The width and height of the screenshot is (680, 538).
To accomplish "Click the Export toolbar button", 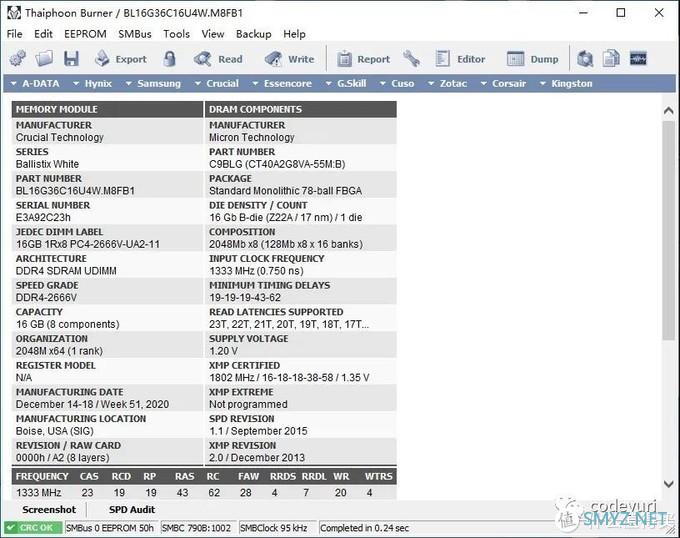I will tap(121, 59).
